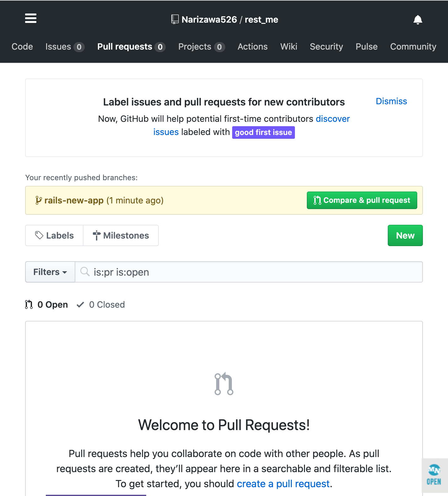This screenshot has height=496, width=448.
Task: Show 0 Closed pull requests
Action: click(101, 305)
